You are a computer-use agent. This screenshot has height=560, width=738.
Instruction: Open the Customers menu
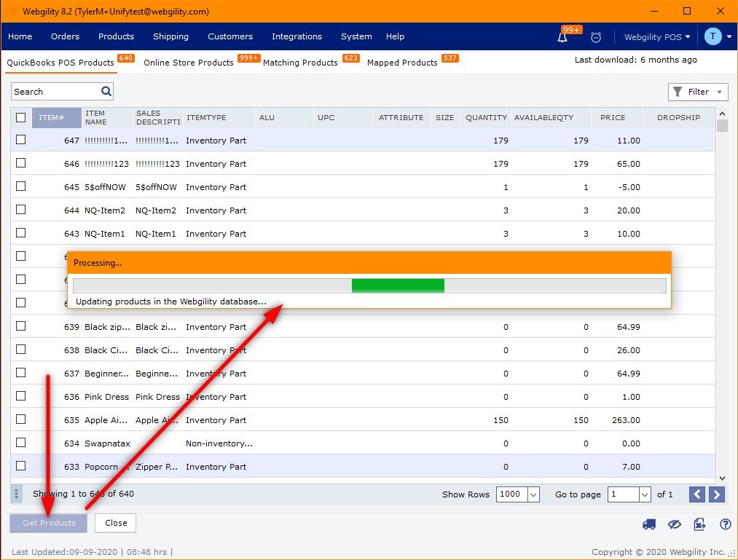(x=230, y=36)
